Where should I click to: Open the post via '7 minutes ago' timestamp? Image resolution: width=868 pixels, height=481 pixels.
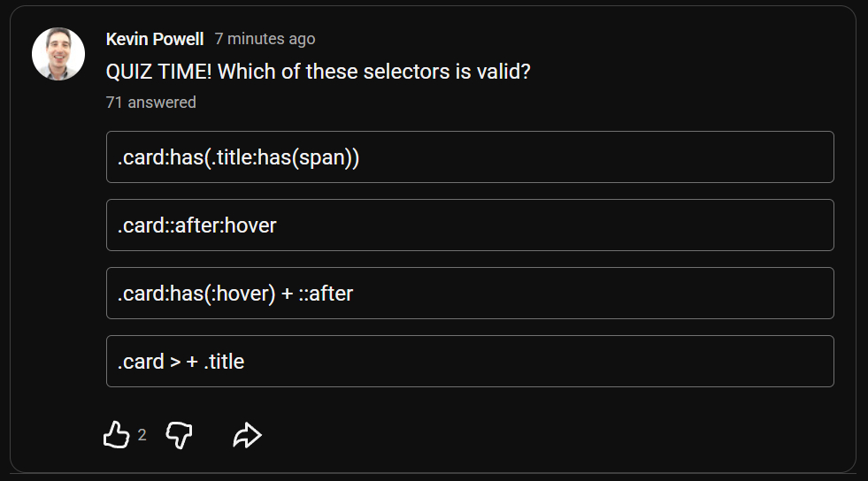265,39
